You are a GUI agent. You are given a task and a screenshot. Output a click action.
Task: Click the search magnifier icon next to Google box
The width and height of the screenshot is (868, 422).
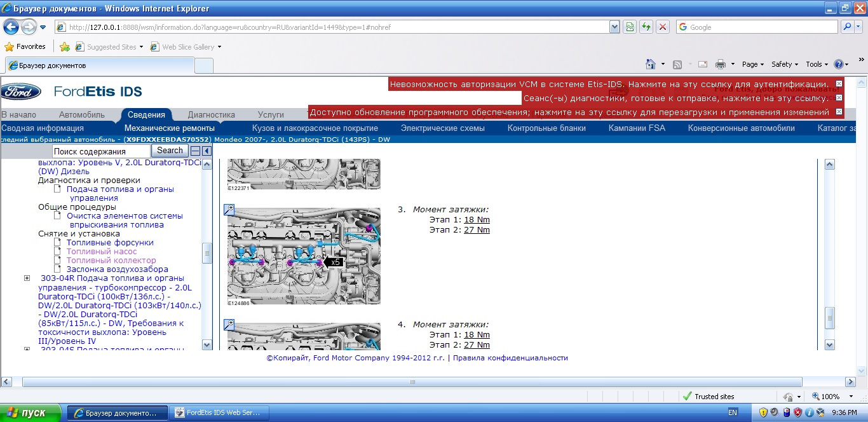tap(846, 27)
